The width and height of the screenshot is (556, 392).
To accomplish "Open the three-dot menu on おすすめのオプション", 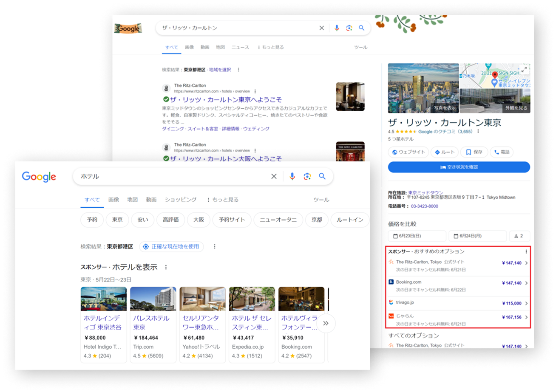I will tap(526, 251).
